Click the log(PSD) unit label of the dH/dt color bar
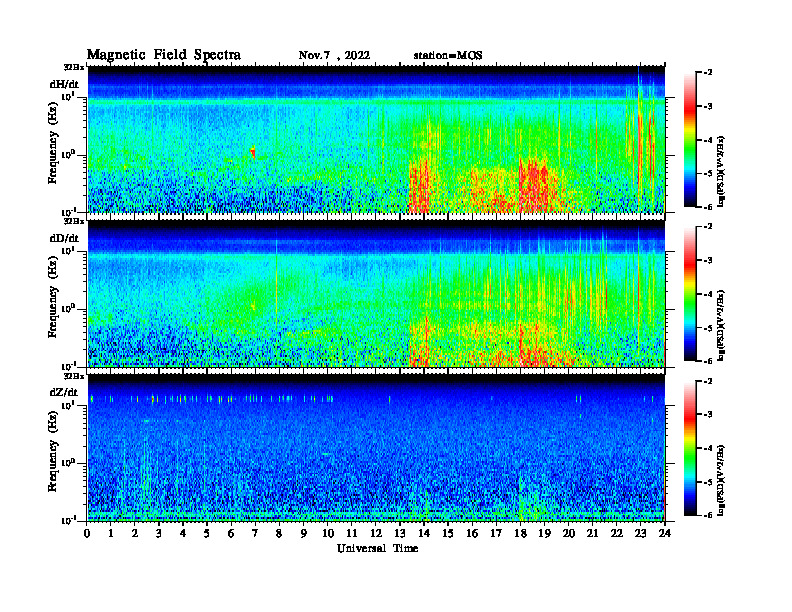 722,171
